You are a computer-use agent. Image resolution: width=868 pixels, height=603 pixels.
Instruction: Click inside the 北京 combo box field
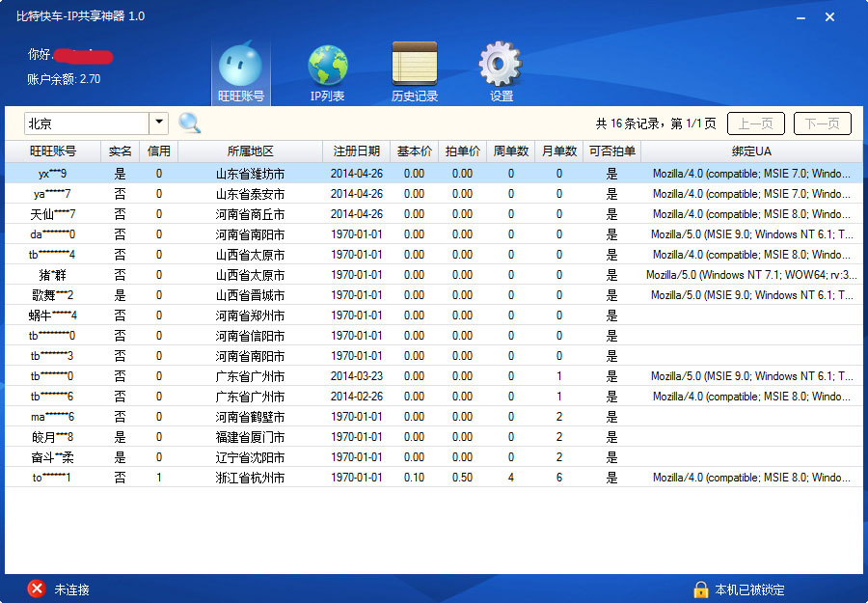coord(87,123)
